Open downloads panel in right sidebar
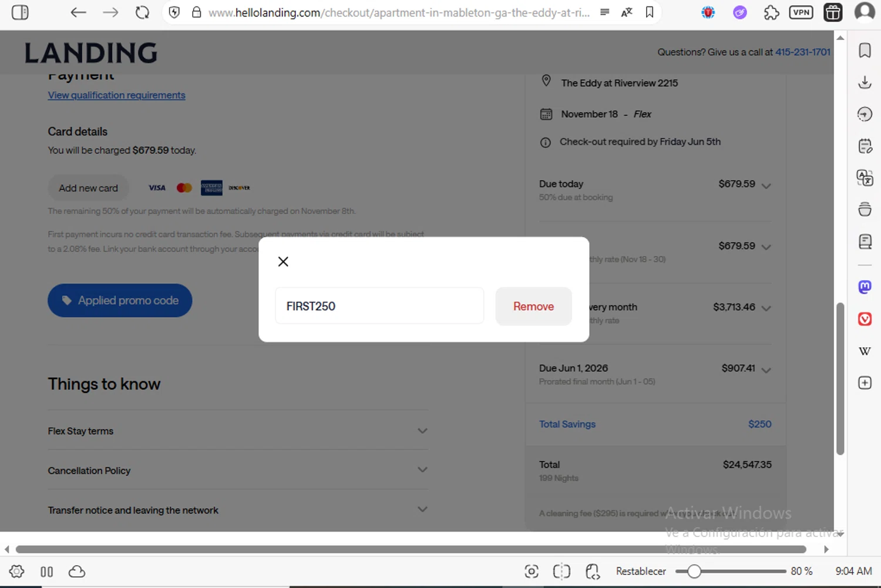 click(x=865, y=82)
